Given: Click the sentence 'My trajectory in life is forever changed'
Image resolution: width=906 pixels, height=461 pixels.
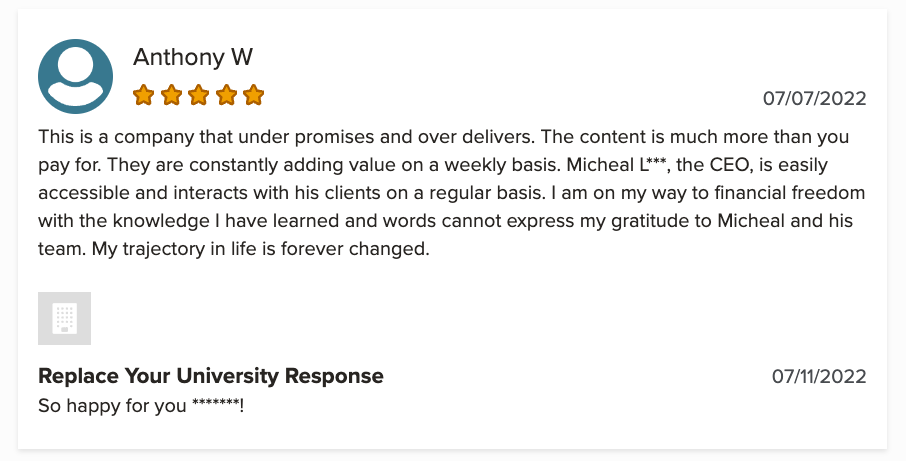Looking at the screenshot, I should click(x=261, y=250).
